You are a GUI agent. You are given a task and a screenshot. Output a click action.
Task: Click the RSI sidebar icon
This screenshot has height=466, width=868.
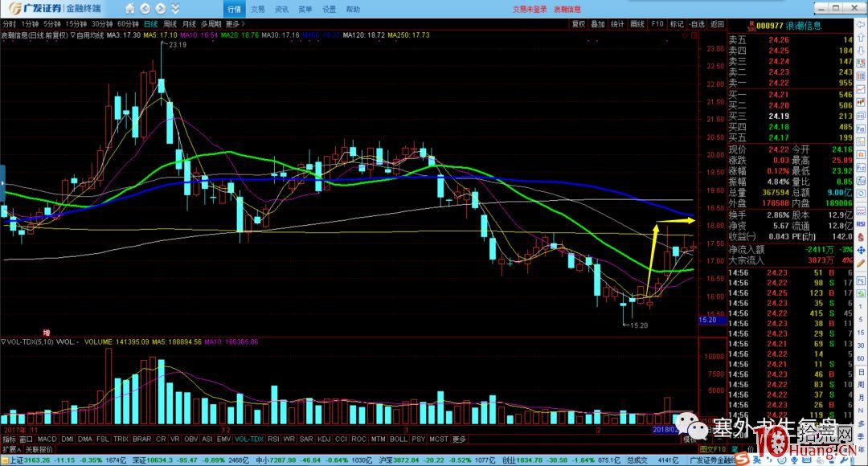(861, 224)
